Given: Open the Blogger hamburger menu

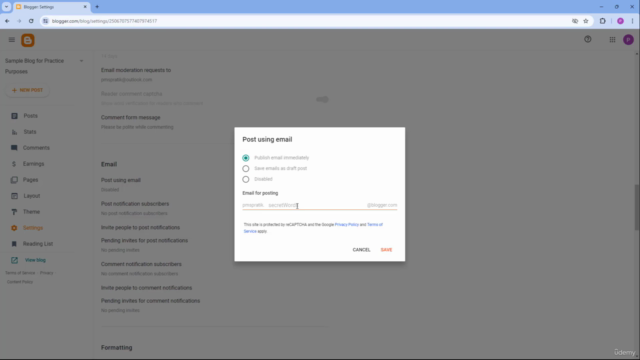Looking at the screenshot, I should (x=11, y=40).
